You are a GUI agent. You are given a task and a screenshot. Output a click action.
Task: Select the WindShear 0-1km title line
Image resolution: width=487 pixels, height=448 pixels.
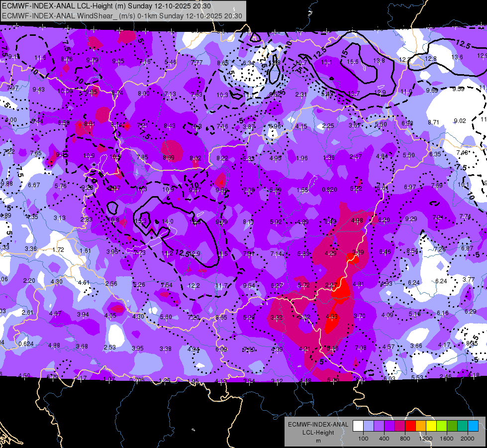click(x=122, y=16)
